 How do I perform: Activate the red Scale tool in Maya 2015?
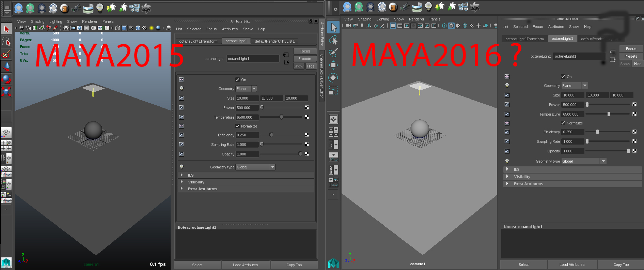click(6, 92)
